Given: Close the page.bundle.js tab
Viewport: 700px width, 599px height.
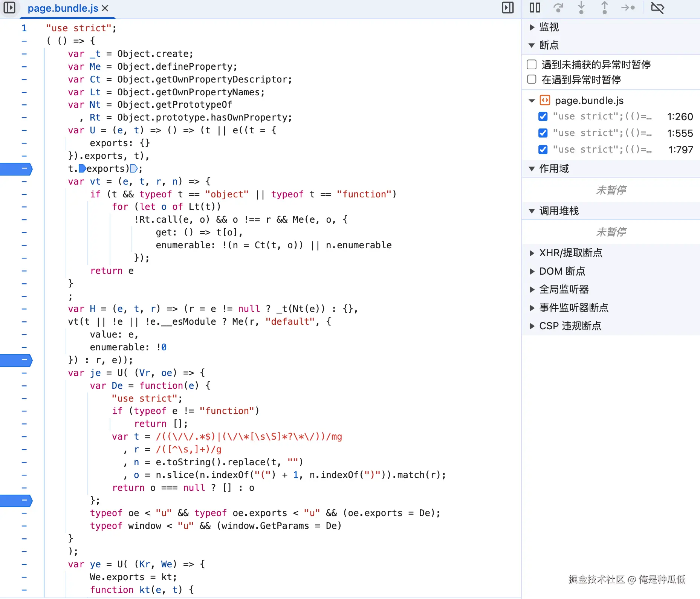Looking at the screenshot, I should click(105, 8).
